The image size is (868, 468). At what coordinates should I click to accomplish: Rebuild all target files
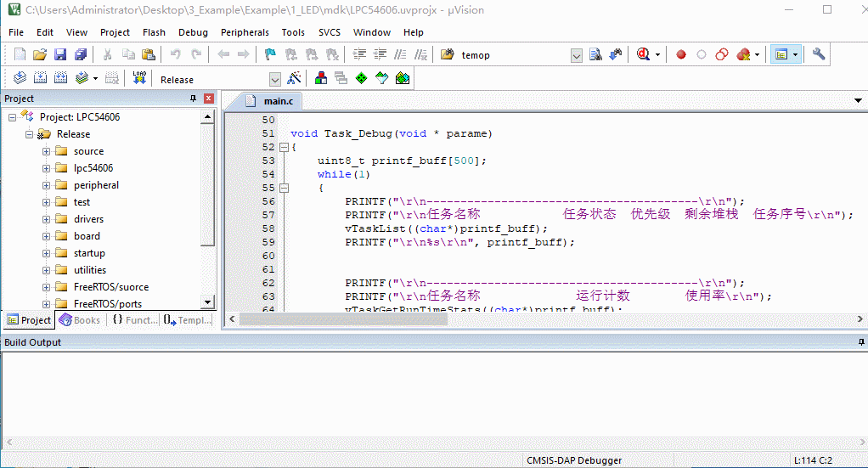(x=61, y=78)
